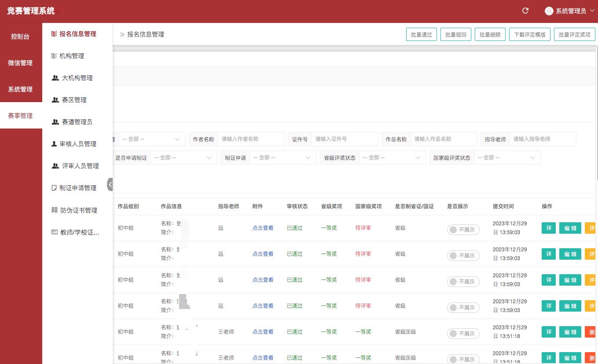
Task: Focus the 证件号 input field
Action: coord(345,139)
